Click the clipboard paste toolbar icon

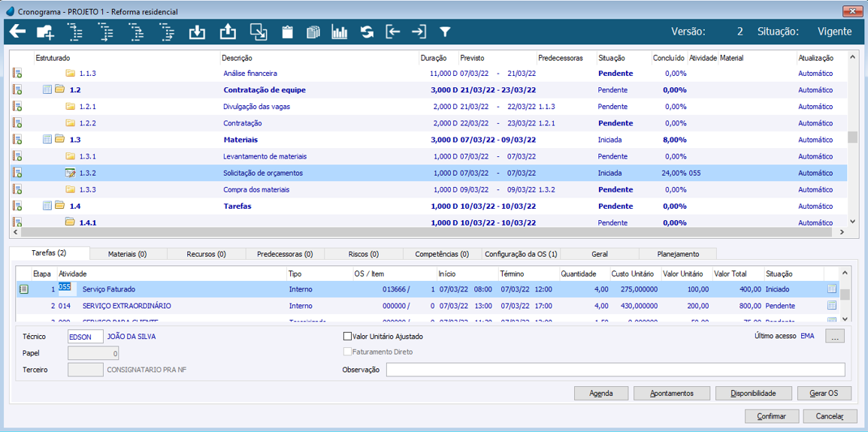click(287, 32)
